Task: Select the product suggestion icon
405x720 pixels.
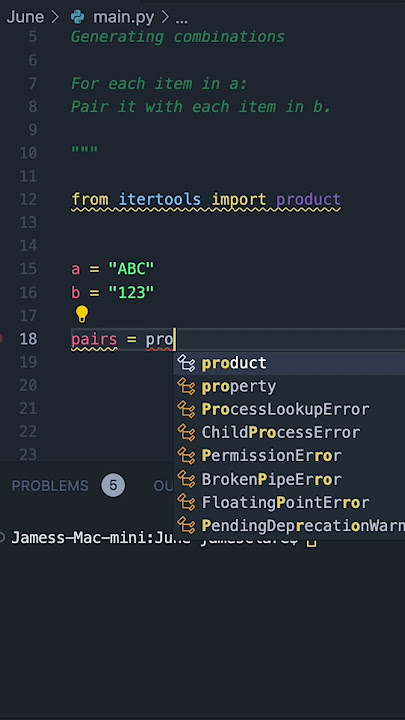Action: pyautogui.click(x=186, y=363)
